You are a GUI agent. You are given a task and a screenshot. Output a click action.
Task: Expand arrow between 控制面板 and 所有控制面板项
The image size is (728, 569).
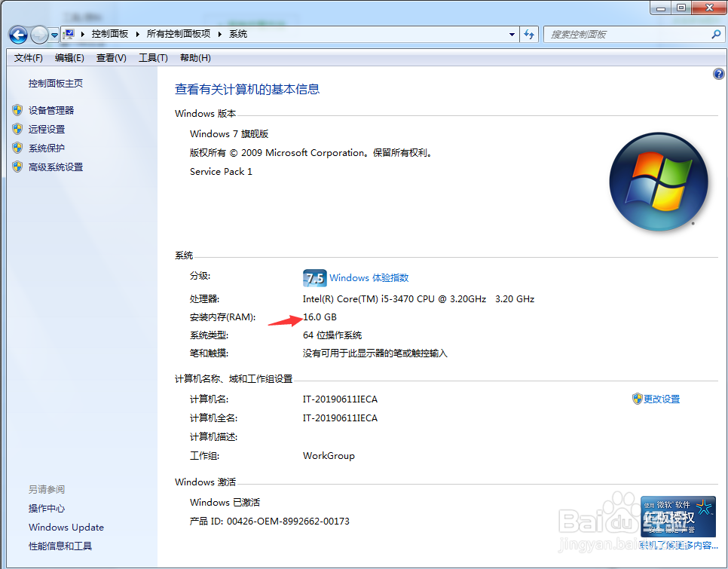(x=137, y=34)
